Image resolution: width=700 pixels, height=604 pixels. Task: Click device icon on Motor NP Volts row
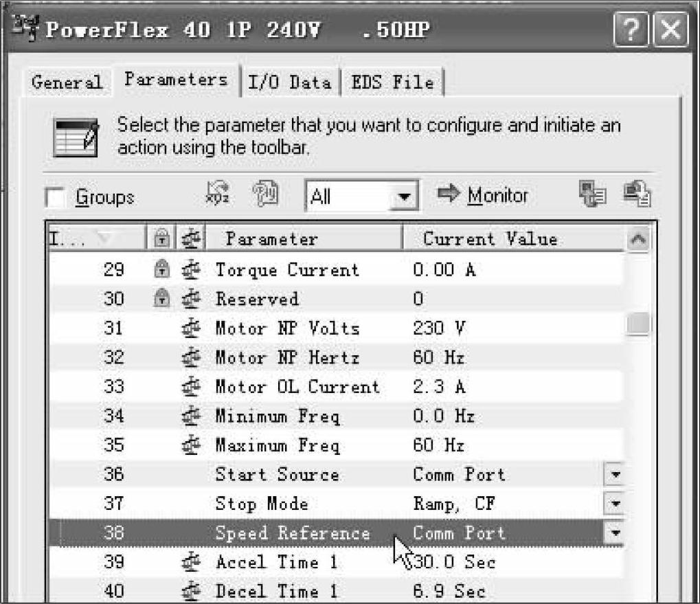[x=191, y=328]
